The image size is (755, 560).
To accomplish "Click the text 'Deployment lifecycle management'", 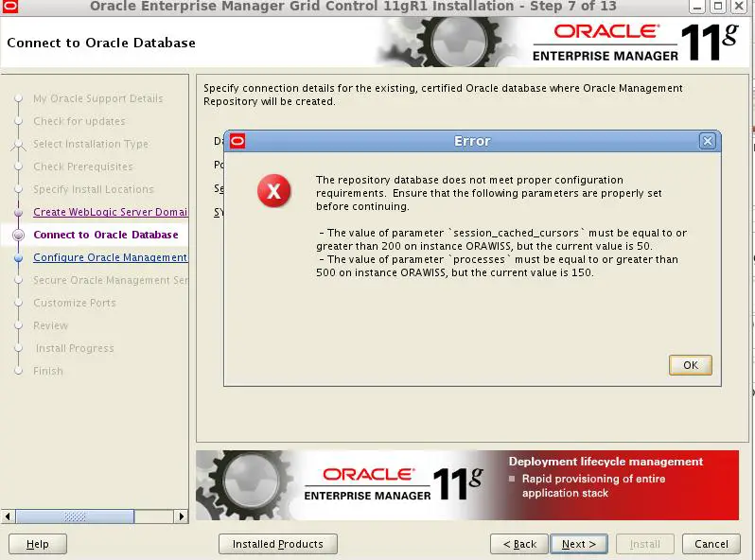I will [x=606, y=462].
